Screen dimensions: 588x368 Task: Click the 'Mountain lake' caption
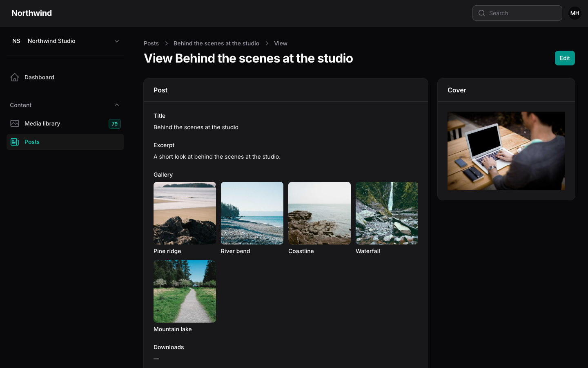coord(173,329)
